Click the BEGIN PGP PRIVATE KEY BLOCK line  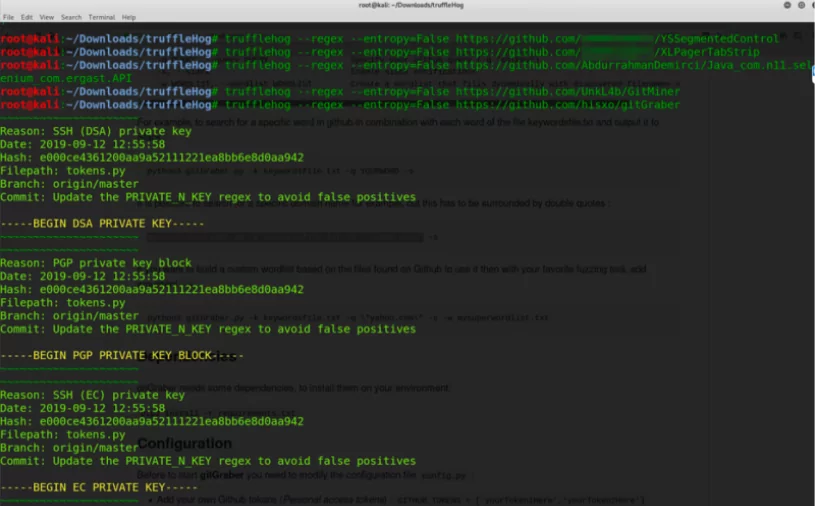click(122, 355)
